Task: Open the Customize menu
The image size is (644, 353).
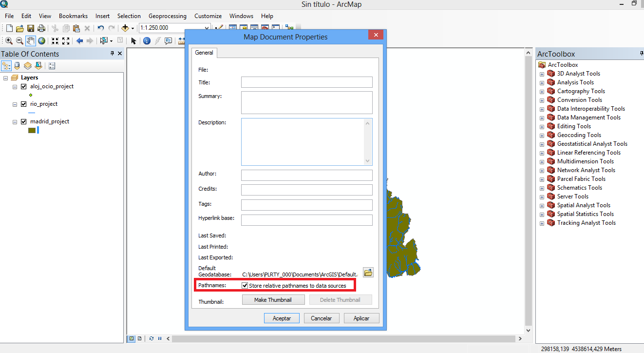Action: pos(208,16)
